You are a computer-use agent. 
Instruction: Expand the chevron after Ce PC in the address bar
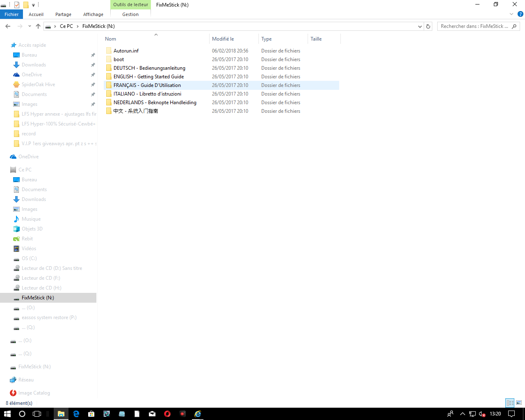tap(78, 26)
